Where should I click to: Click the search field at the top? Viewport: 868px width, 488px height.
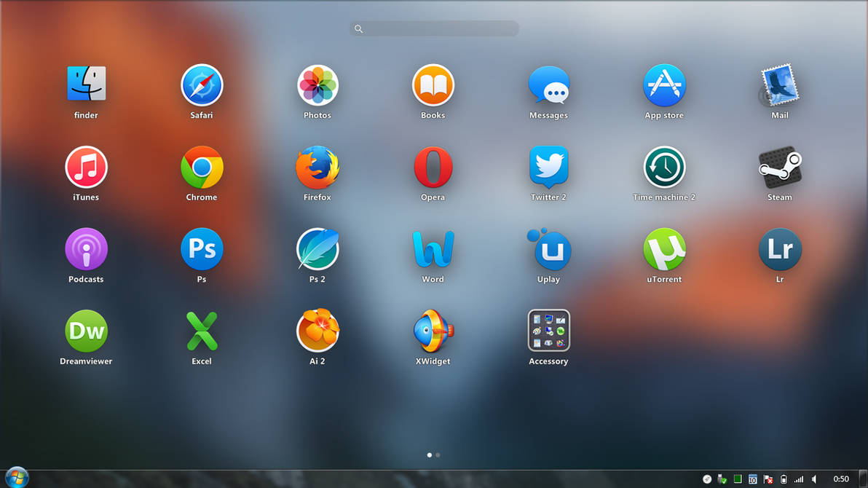tap(434, 28)
